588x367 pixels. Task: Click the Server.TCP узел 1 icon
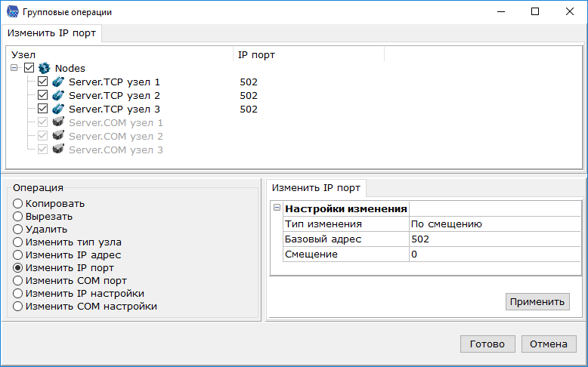[x=57, y=82]
